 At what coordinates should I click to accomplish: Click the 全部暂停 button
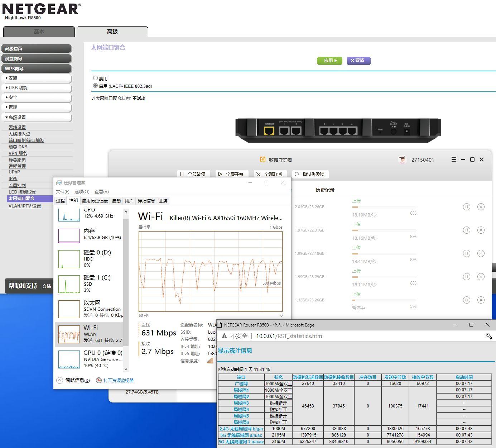(x=194, y=174)
